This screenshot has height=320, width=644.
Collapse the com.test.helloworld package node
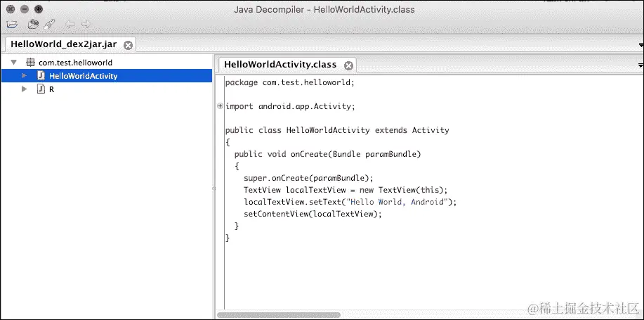coord(14,63)
